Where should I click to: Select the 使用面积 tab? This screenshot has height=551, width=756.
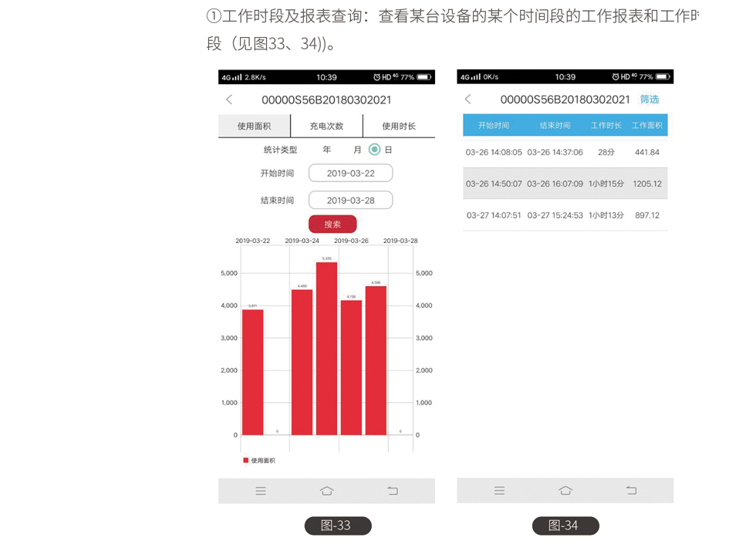[254, 126]
